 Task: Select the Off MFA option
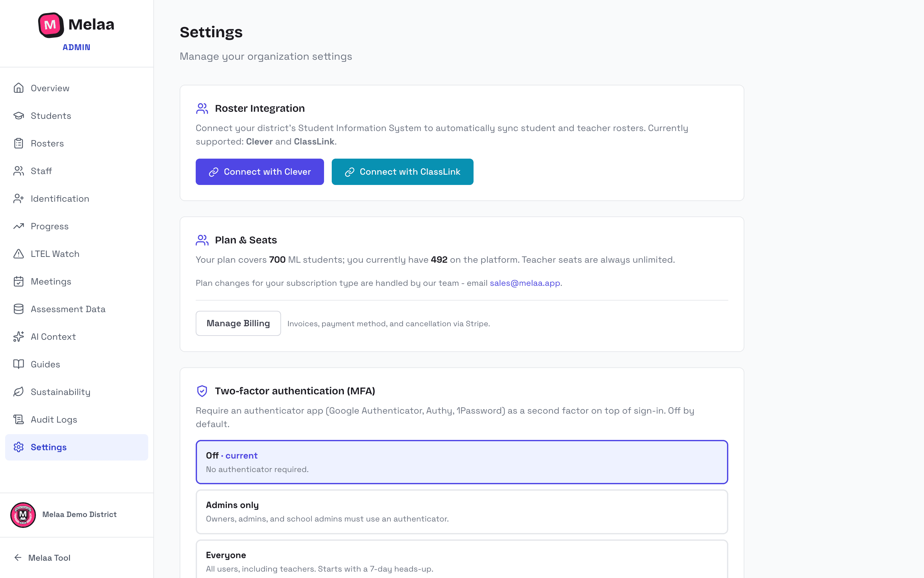(x=462, y=462)
